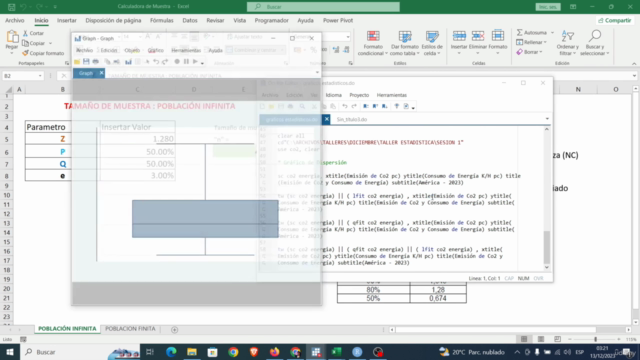The height and width of the screenshot is (360, 640).
Task: Open Buscar y seleccionar magnifier
Action: (x=595, y=43)
